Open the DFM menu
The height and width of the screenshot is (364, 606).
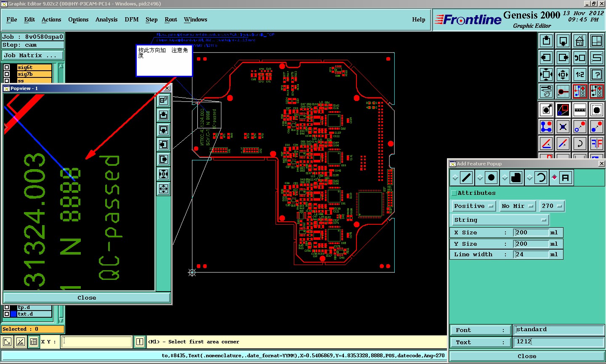[132, 20]
